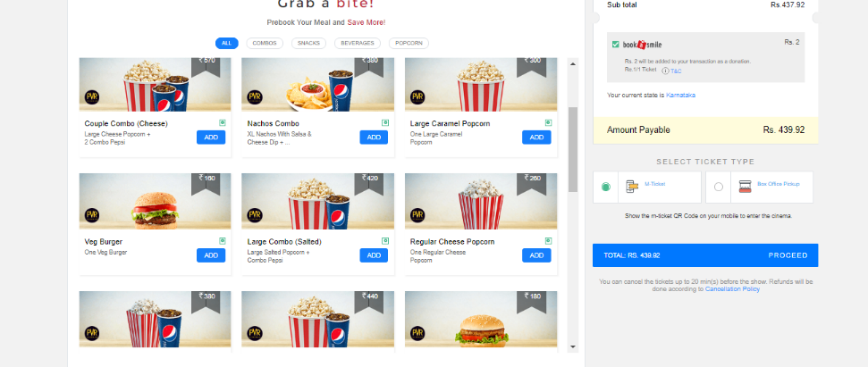Image resolution: width=868 pixels, height=367 pixels.
Task: Click the veg indicator icon on Large Caramel Popcorn
Action: click(x=548, y=122)
